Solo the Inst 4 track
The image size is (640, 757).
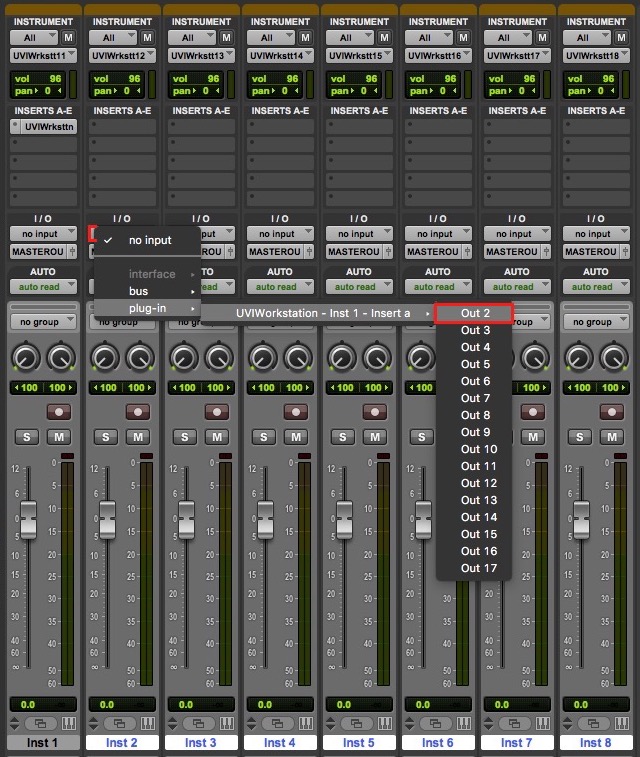(x=264, y=437)
